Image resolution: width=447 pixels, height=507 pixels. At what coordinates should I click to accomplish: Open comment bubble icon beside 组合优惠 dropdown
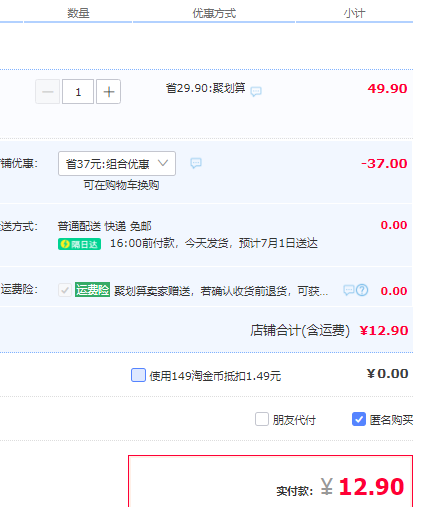196,163
